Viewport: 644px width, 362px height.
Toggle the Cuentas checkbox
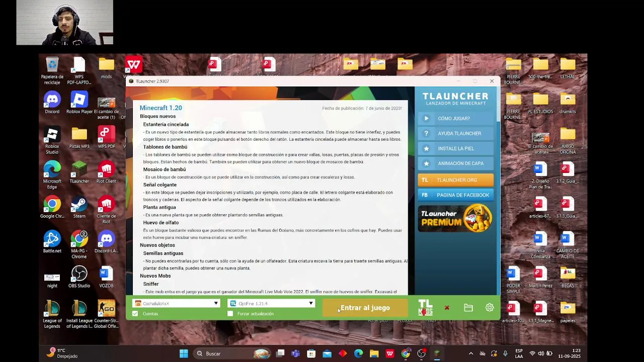[x=135, y=314]
